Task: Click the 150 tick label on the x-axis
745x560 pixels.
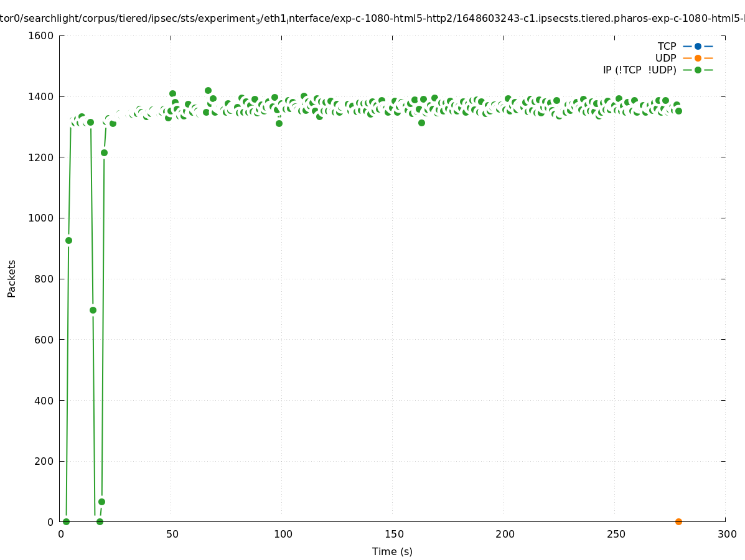Action: click(393, 534)
